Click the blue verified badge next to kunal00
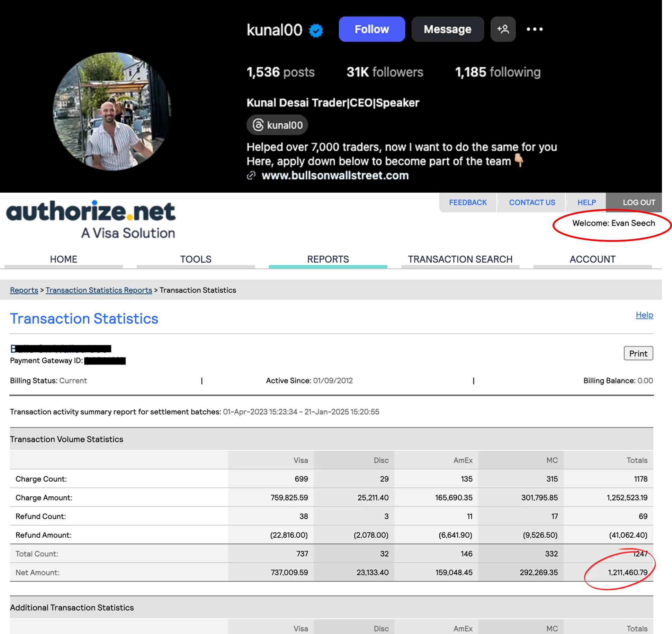Screen dimensions: 672x634 (x=316, y=30)
